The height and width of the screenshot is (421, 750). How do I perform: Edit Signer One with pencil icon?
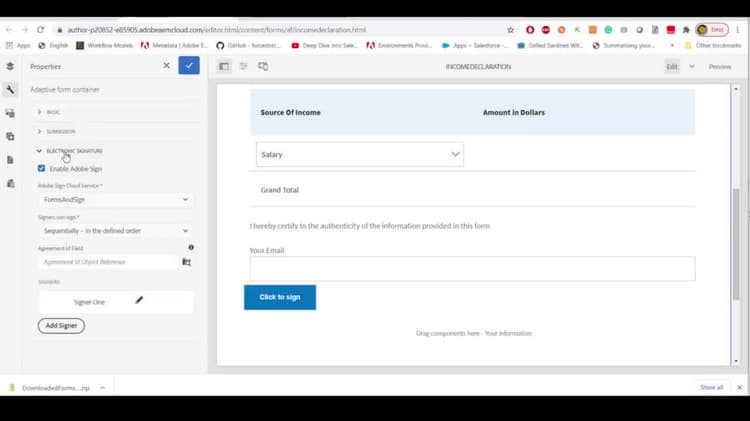click(139, 300)
